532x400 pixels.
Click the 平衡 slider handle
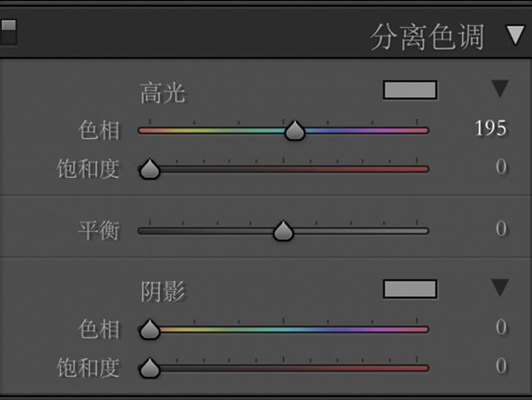283,231
